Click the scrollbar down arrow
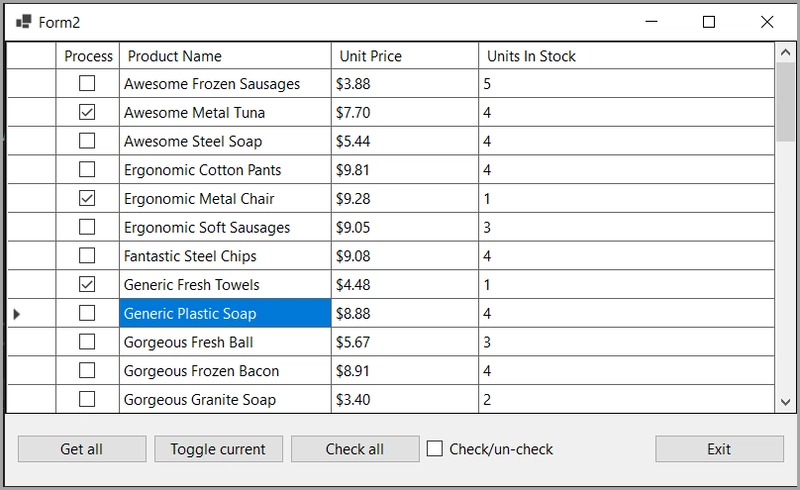 pyautogui.click(x=786, y=403)
